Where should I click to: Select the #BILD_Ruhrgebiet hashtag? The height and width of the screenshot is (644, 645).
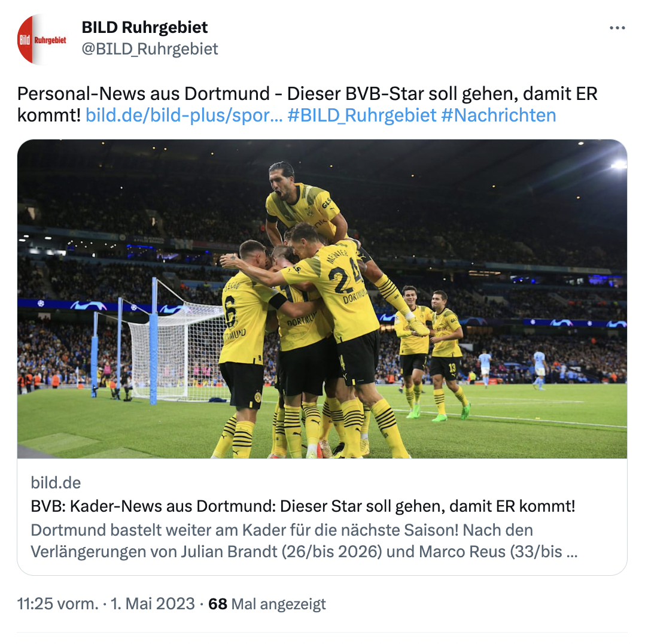coord(361,116)
